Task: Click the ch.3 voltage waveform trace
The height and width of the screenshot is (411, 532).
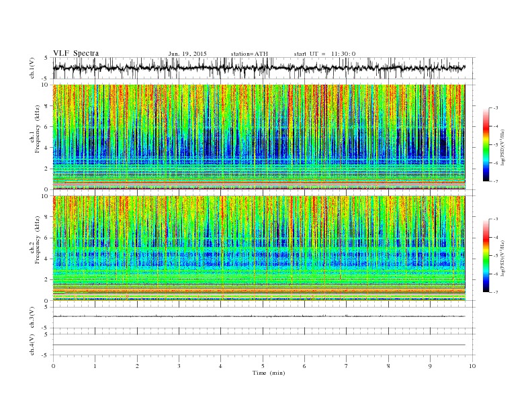Action: (x=259, y=316)
